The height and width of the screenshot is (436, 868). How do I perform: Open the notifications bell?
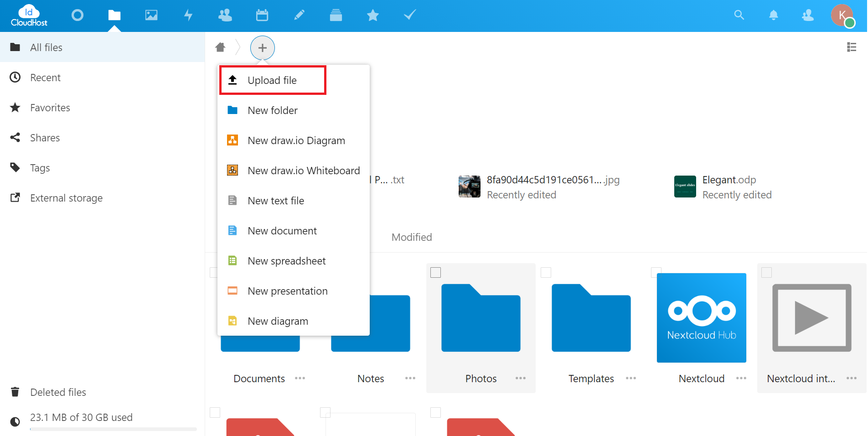pos(773,15)
